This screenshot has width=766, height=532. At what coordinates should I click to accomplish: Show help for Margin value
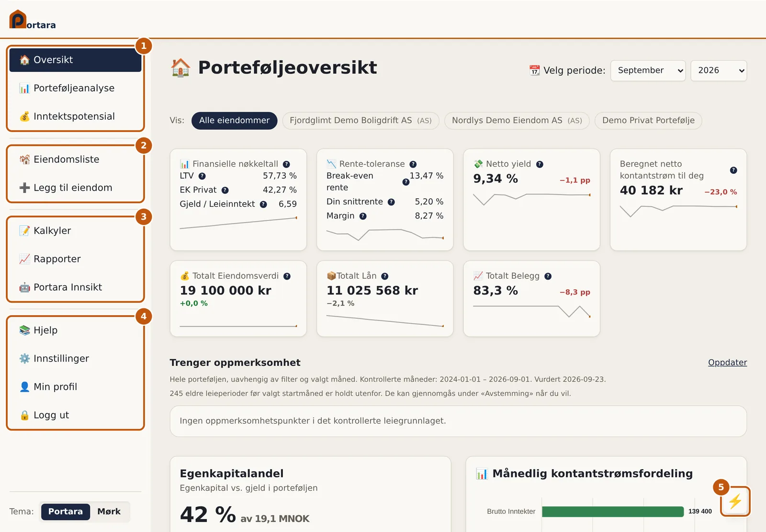[x=363, y=216]
